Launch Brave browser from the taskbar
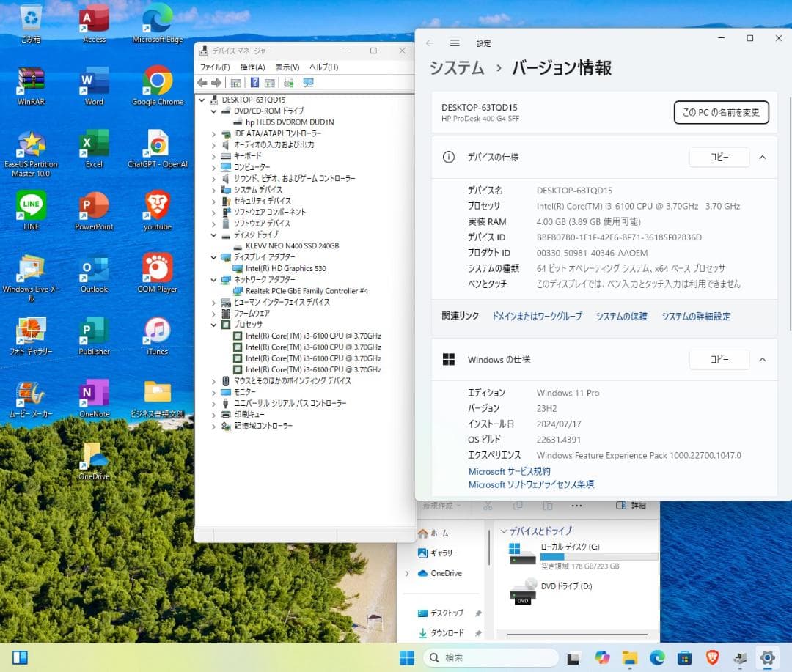 [x=712, y=657]
